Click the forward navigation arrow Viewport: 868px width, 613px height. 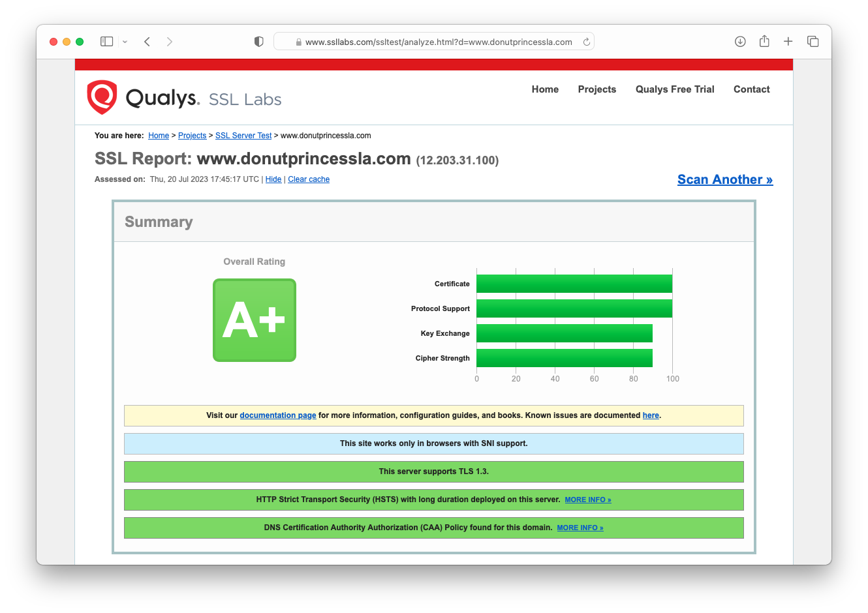pyautogui.click(x=170, y=42)
